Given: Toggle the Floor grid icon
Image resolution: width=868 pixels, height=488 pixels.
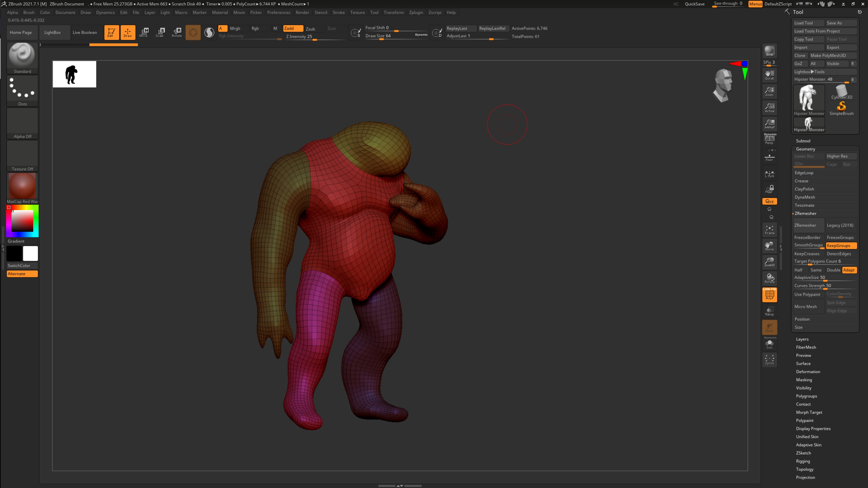Looking at the screenshot, I should tap(769, 157).
